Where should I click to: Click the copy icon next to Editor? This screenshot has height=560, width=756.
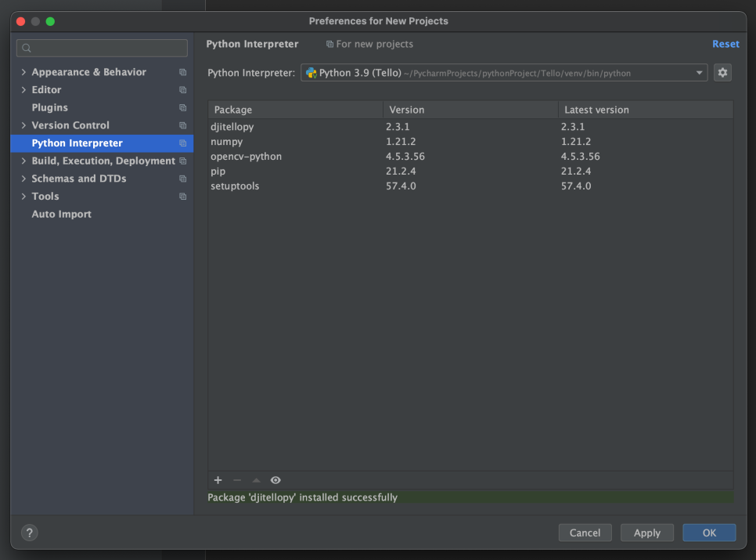(182, 90)
